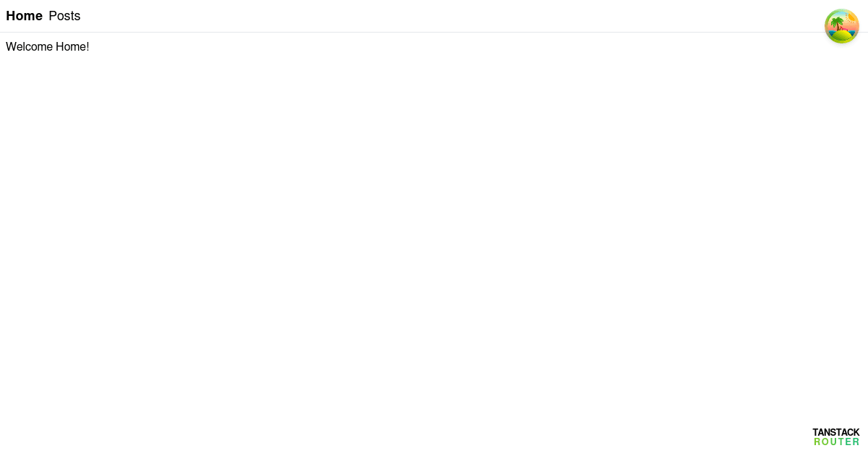The width and height of the screenshot is (868, 456).
Task: Navigate to the Home link
Action: click(x=24, y=16)
